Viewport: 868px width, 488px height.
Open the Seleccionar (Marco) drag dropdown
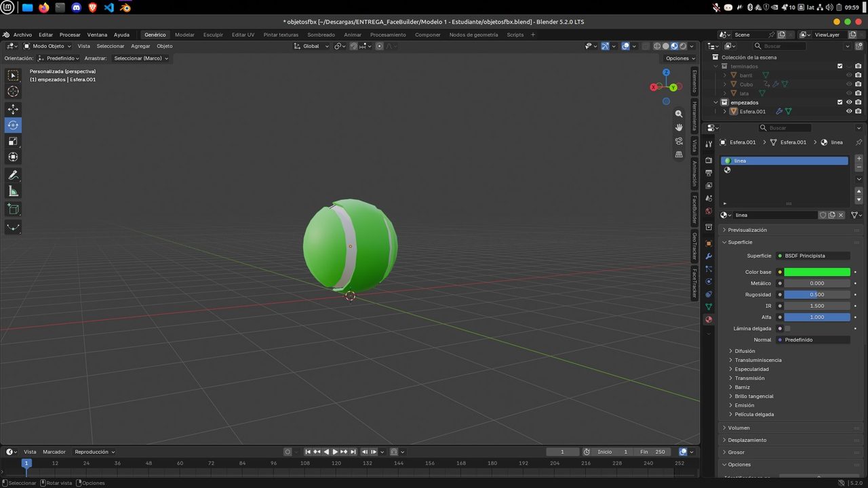(x=140, y=58)
